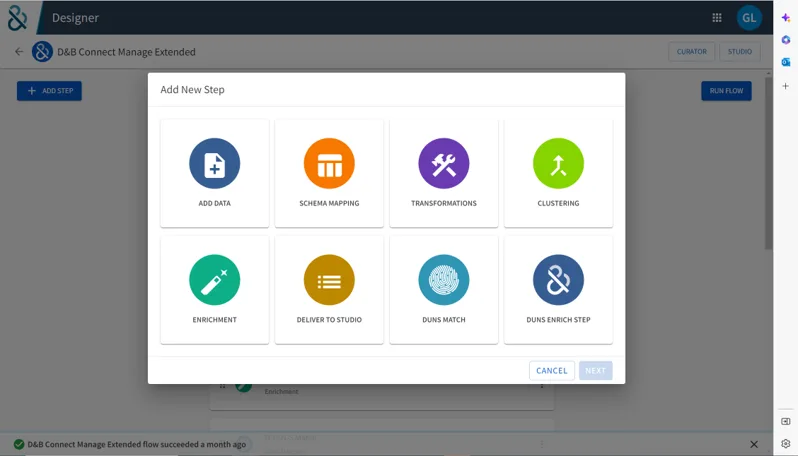Open the Outlook sidebar icon

click(x=786, y=62)
